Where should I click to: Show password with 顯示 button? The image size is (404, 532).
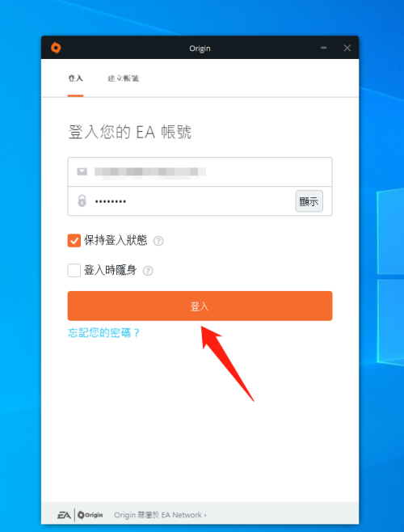click(309, 201)
